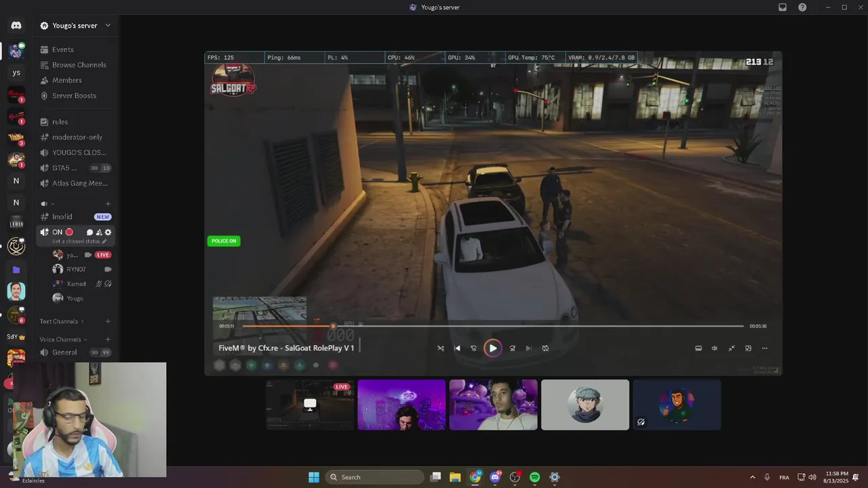This screenshot has width=868, height=488.
Task: Join YOUGO'S CLOS... voice channel
Action: point(75,152)
